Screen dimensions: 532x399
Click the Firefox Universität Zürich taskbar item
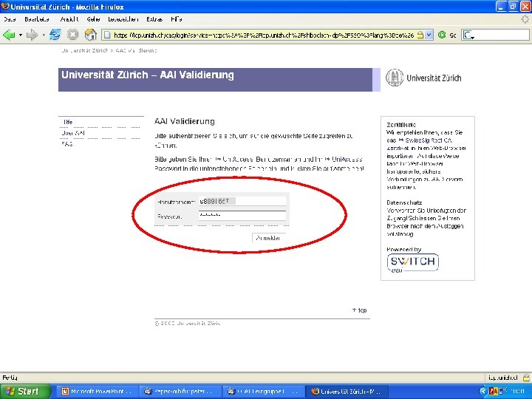tap(347, 391)
